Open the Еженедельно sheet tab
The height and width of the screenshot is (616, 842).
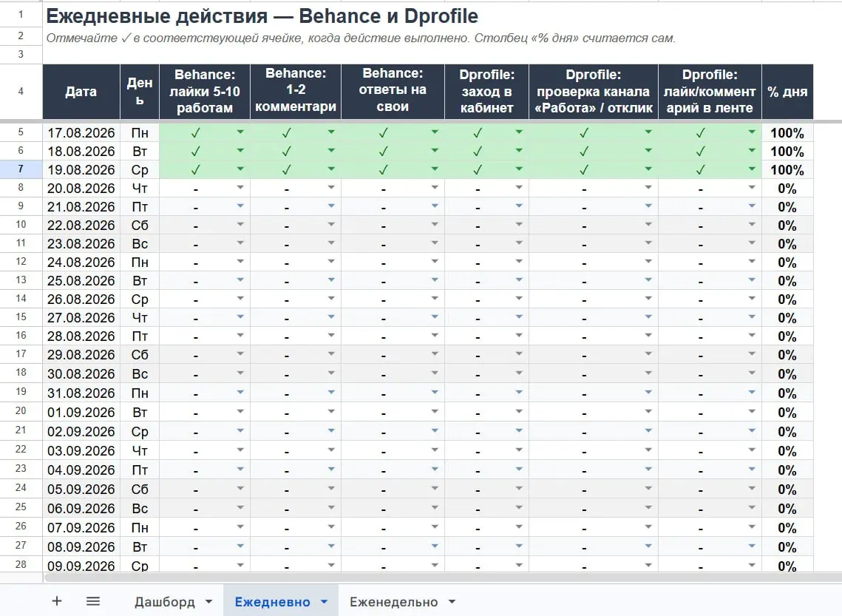tap(393, 601)
